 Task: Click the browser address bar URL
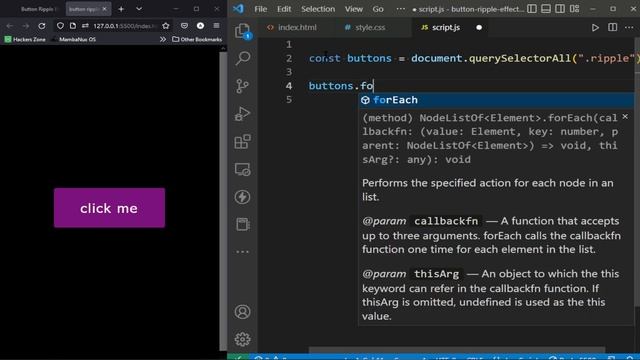[x=124, y=26]
